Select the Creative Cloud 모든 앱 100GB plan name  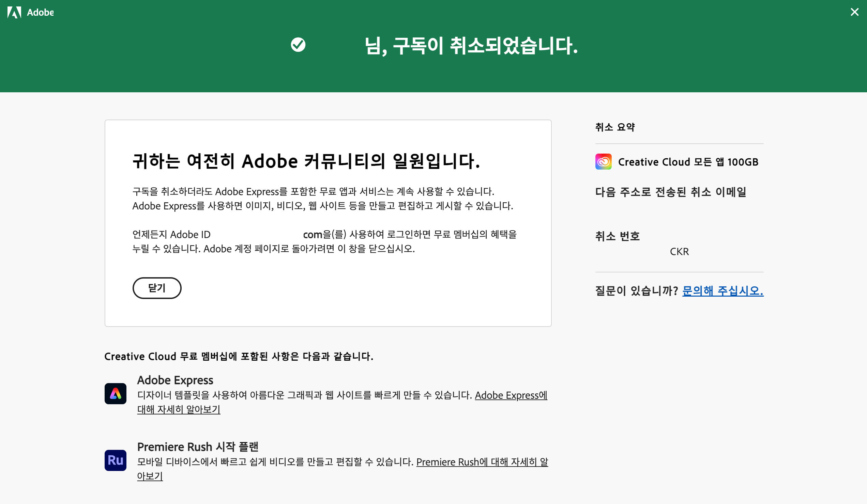(x=688, y=162)
